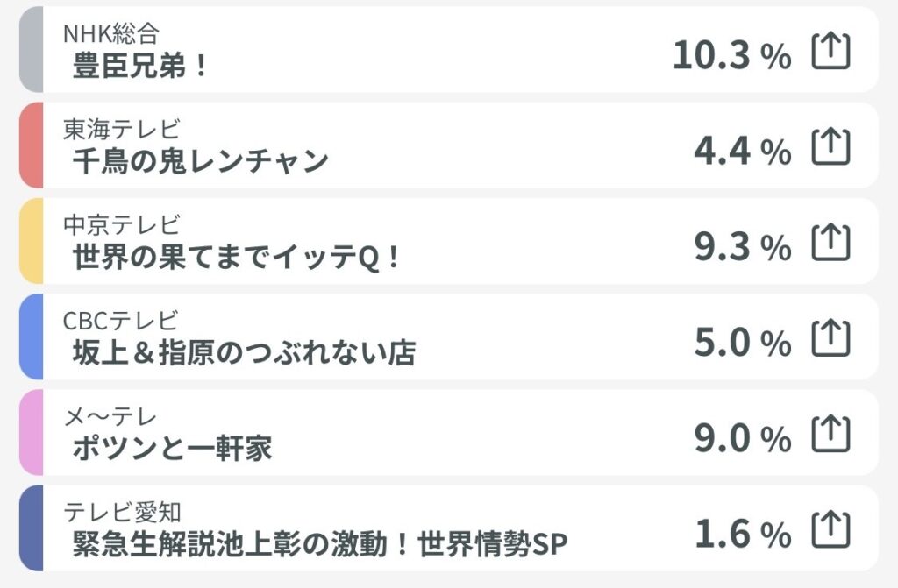Click the yellow 中京テレビ color bar
This screenshot has width=898, height=588.
[32, 241]
